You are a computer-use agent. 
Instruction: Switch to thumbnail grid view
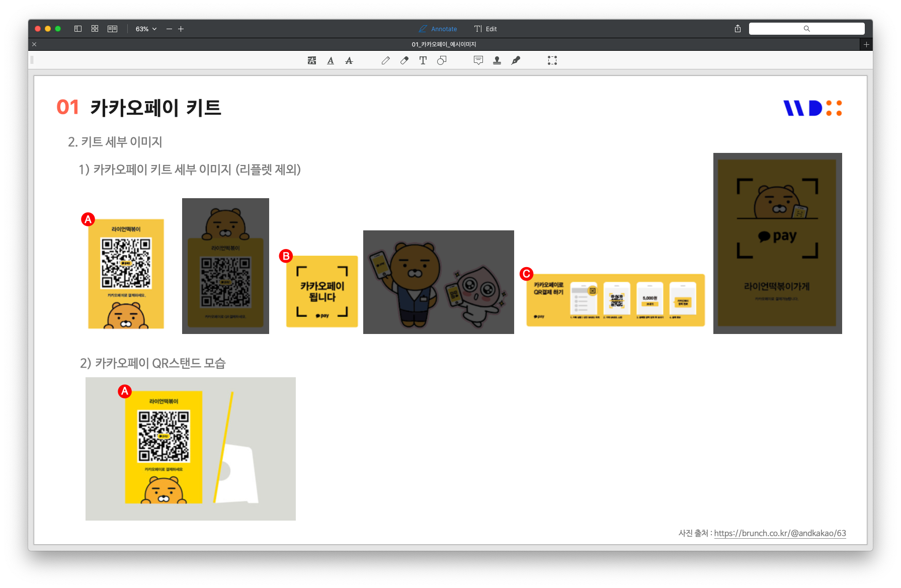coord(95,29)
